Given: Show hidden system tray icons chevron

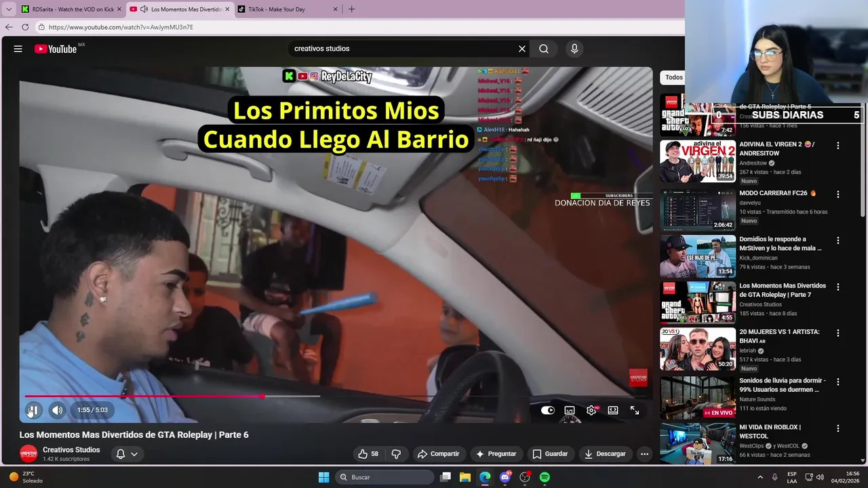Looking at the screenshot, I should point(760,477).
